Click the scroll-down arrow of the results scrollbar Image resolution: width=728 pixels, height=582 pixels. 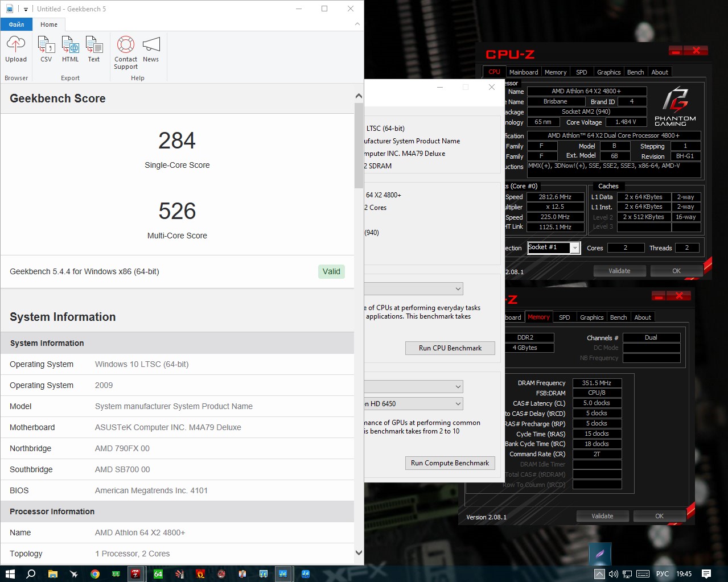pos(359,552)
